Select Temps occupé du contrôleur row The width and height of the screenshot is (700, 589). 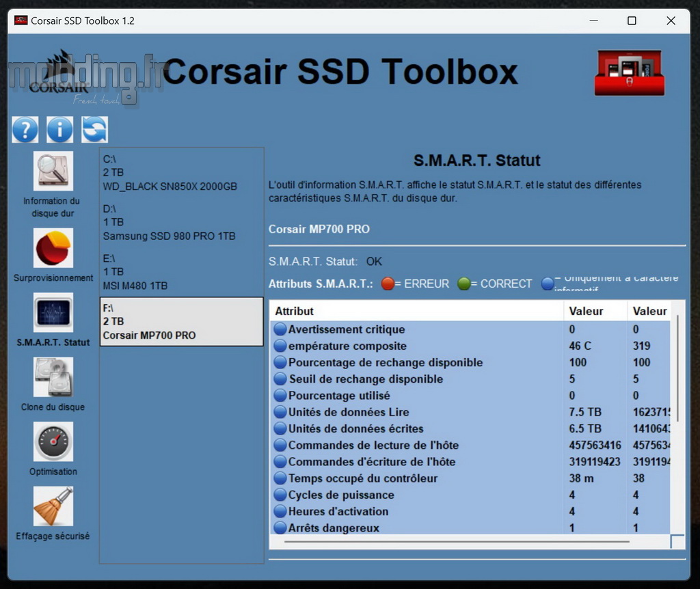(x=470, y=478)
